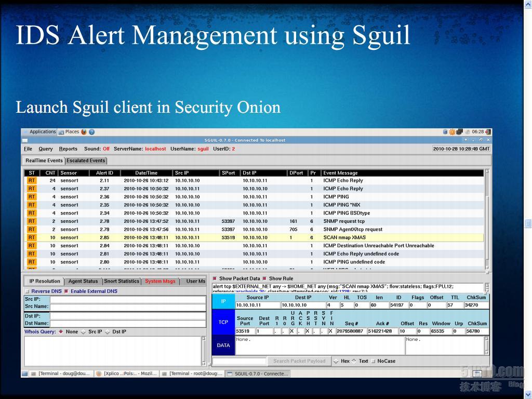The image size is (532, 399).
Task: Click the RT status of alert 2.11
Action: [x=32, y=180]
